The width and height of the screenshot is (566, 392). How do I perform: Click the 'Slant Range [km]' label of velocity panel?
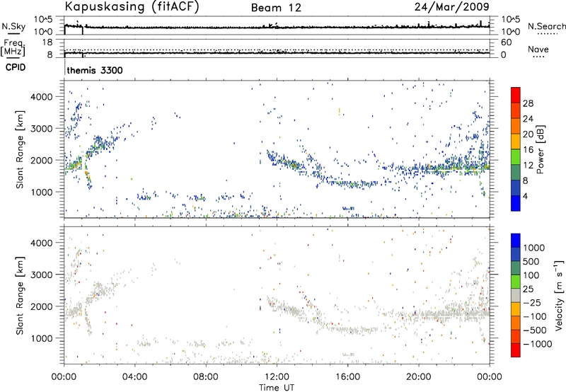pos(20,296)
